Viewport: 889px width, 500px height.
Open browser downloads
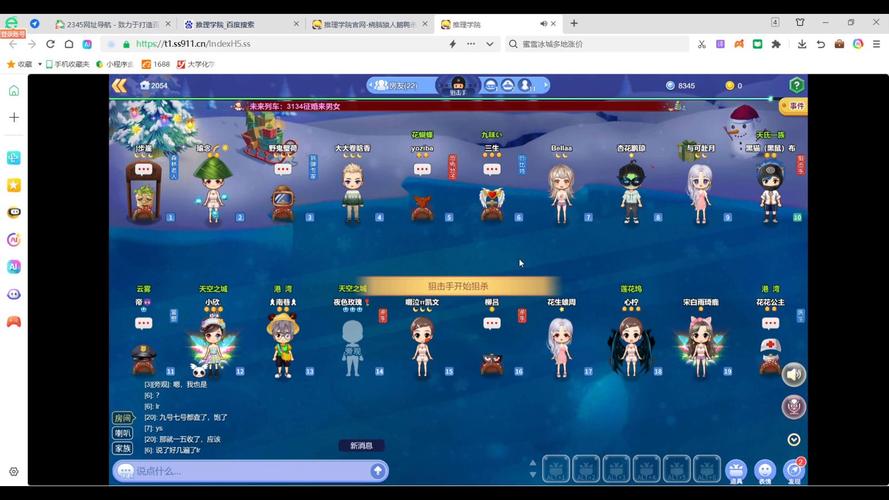point(802,44)
